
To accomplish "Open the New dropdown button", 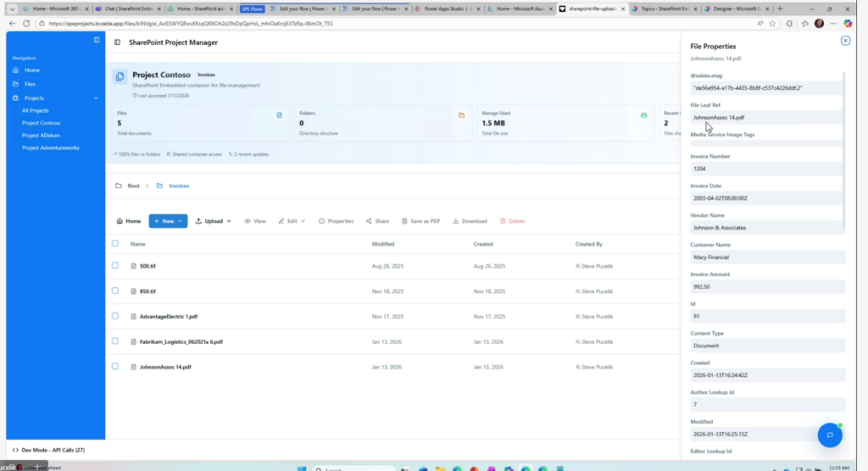I will (x=168, y=221).
